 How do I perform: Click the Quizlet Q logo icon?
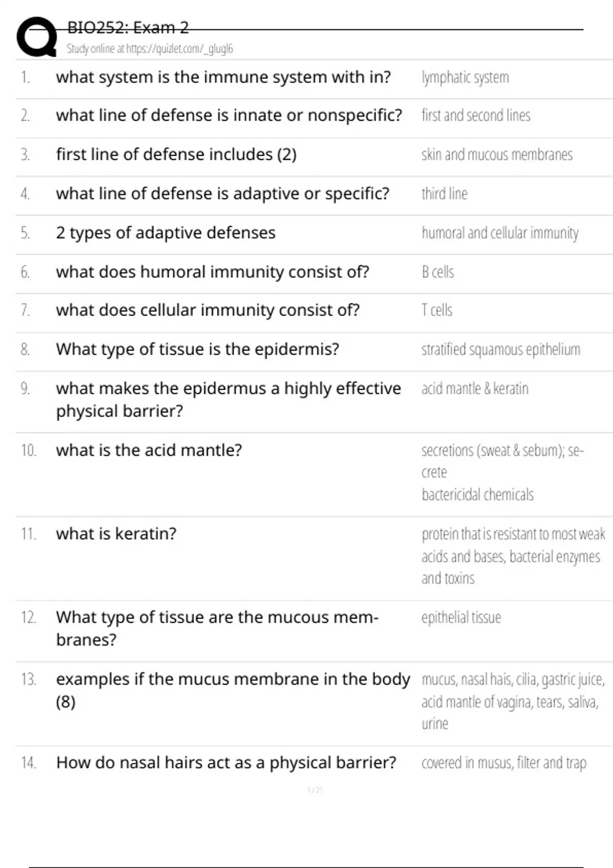click(36, 37)
